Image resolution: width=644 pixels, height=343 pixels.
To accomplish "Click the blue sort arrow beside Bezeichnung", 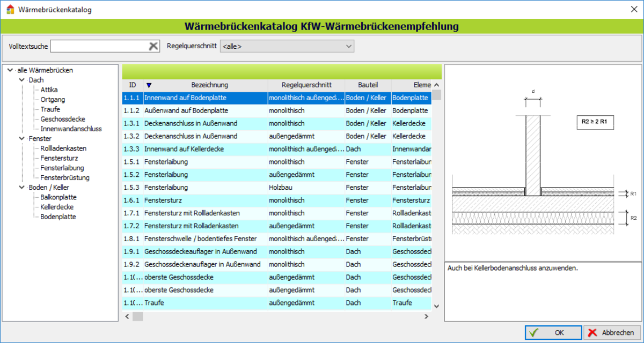I will [x=149, y=85].
